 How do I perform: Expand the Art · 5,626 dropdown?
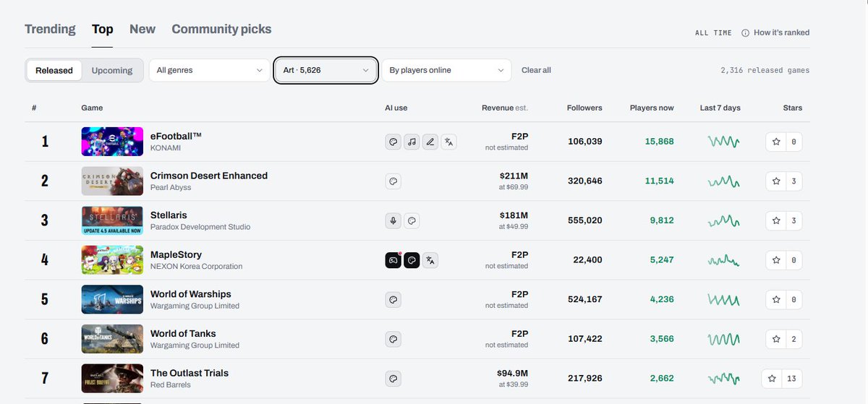(326, 70)
